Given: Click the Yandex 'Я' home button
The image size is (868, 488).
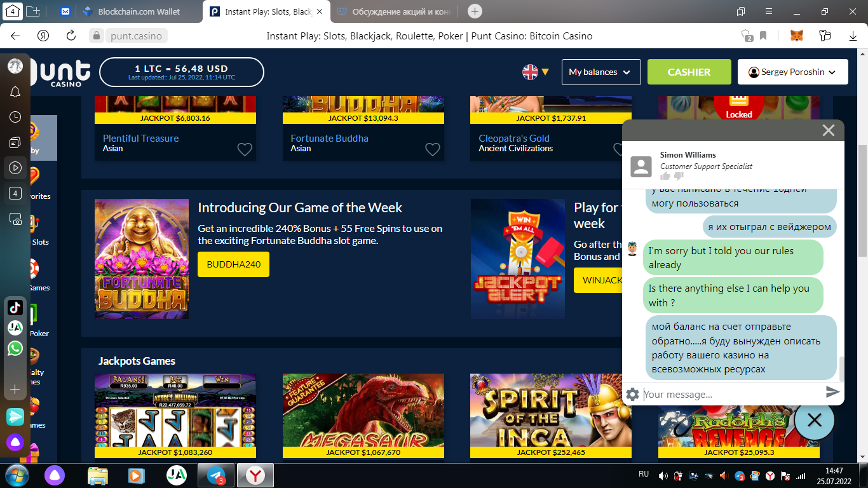Looking at the screenshot, I should 43,36.
